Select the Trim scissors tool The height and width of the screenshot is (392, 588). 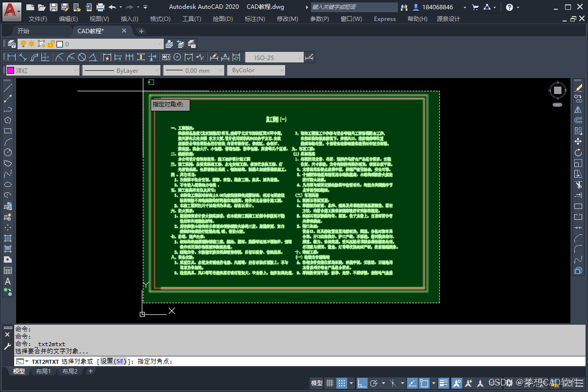(x=578, y=185)
